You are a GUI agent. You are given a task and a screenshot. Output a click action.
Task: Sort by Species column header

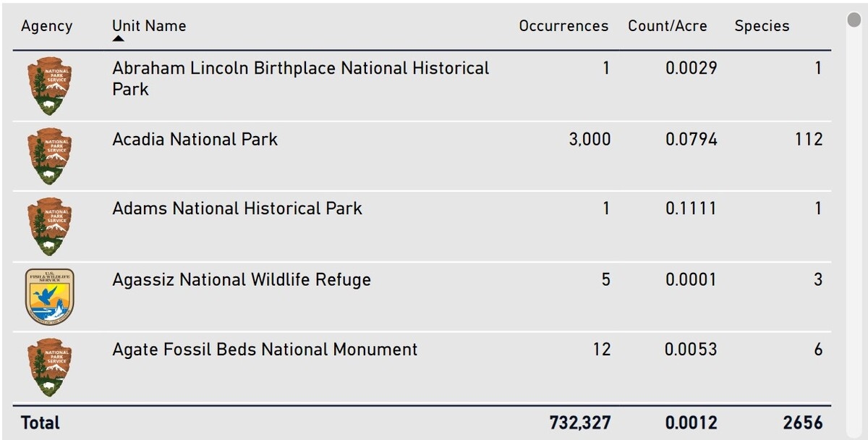pyautogui.click(x=762, y=26)
